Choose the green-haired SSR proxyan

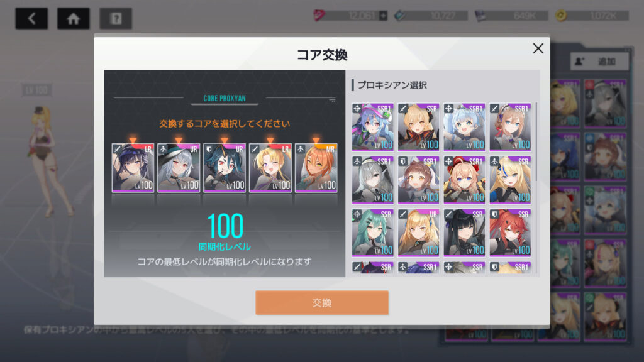tap(372, 233)
